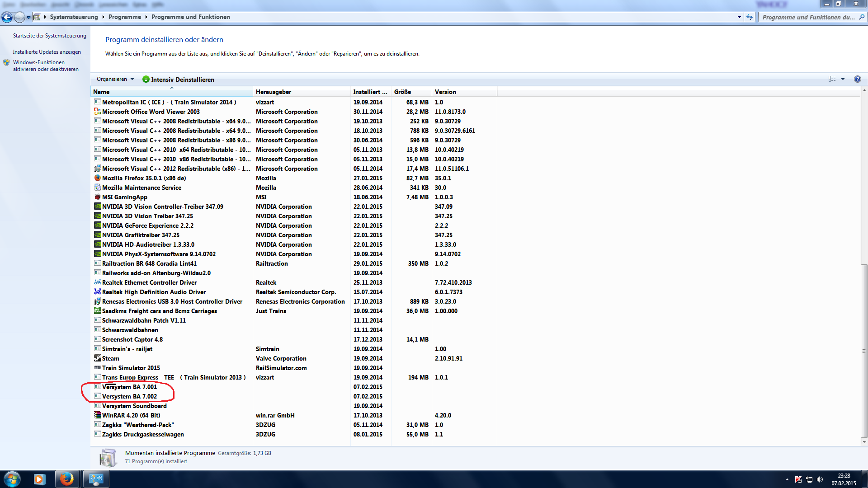Screen dimensions: 868x488
Task: Click the volume speaker tray icon
Action: pyautogui.click(x=820, y=479)
